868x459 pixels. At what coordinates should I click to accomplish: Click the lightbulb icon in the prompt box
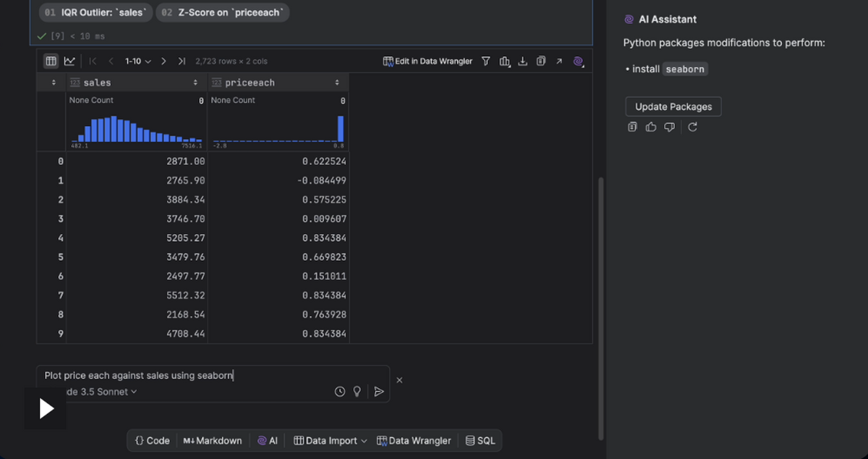click(x=357, y=392)
